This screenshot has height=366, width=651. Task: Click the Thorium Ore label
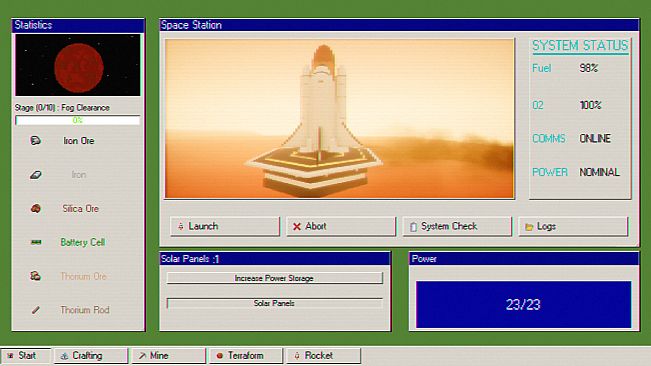click(83, 276)
